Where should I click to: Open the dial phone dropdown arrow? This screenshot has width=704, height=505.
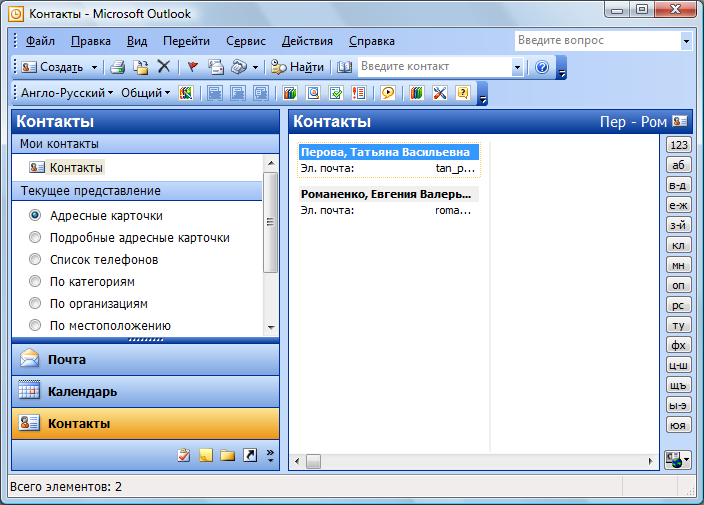255,68
